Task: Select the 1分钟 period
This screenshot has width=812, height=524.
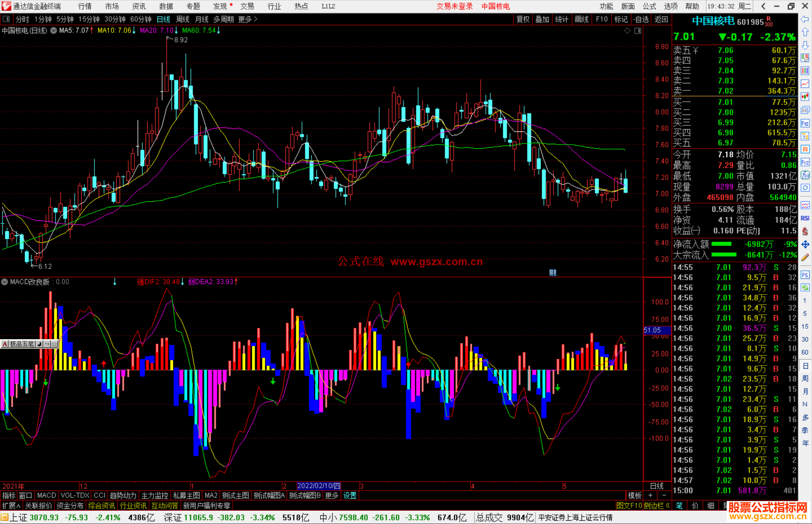Action: point(43,19)
